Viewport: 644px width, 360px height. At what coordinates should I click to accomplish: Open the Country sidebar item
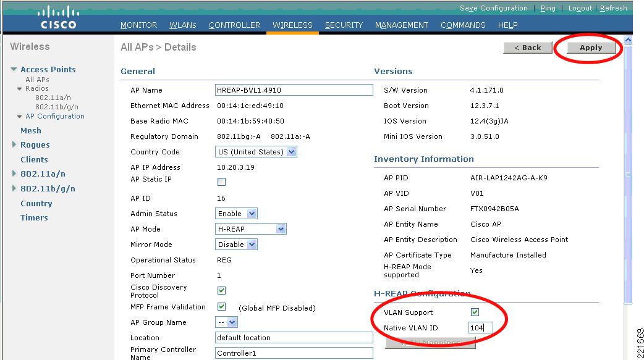pyautogui.click(x=36, y=203)
